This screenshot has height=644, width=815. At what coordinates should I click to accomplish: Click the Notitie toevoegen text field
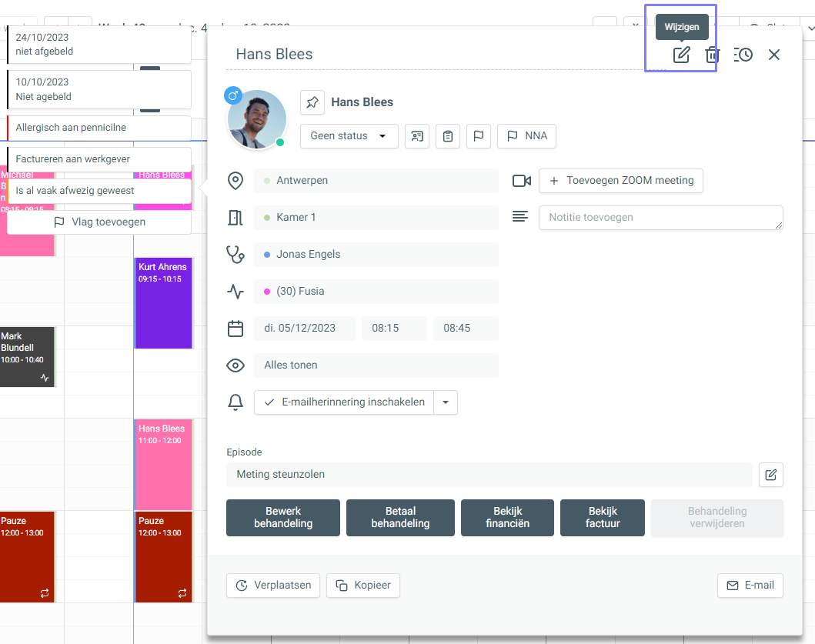pyautogui.click(x=660, y=218)
